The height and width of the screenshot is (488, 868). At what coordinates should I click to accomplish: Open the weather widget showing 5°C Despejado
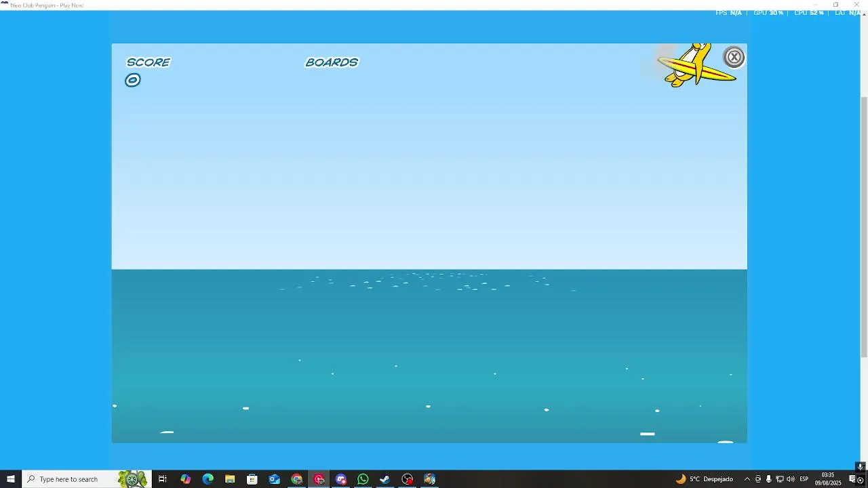705,479
